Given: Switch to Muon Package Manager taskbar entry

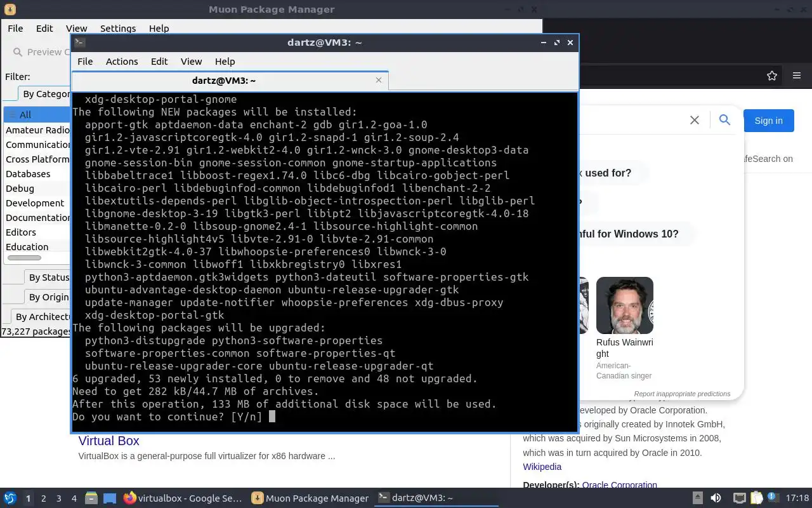Looking at the screenshot, I should click(310, 498).
